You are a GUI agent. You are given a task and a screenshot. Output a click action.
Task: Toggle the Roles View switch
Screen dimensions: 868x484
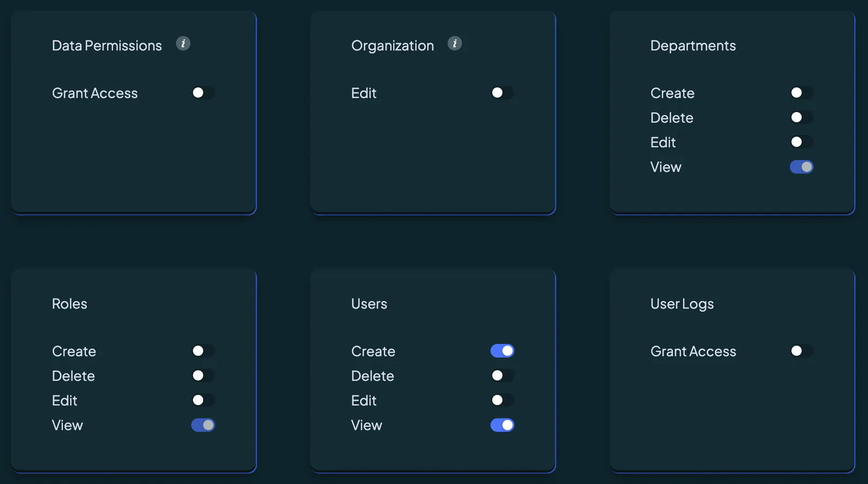pos(203,425)
